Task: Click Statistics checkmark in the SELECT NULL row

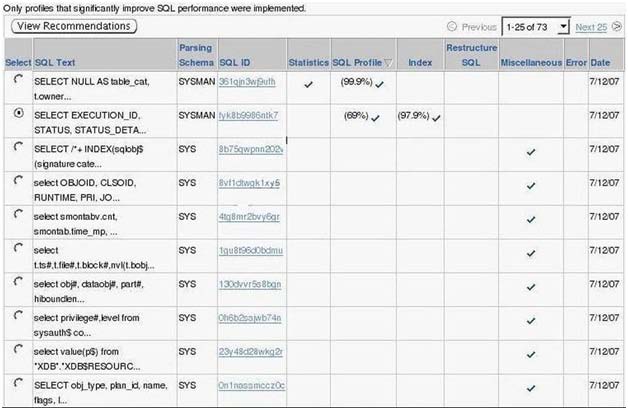Action: (x=308, y=85)
